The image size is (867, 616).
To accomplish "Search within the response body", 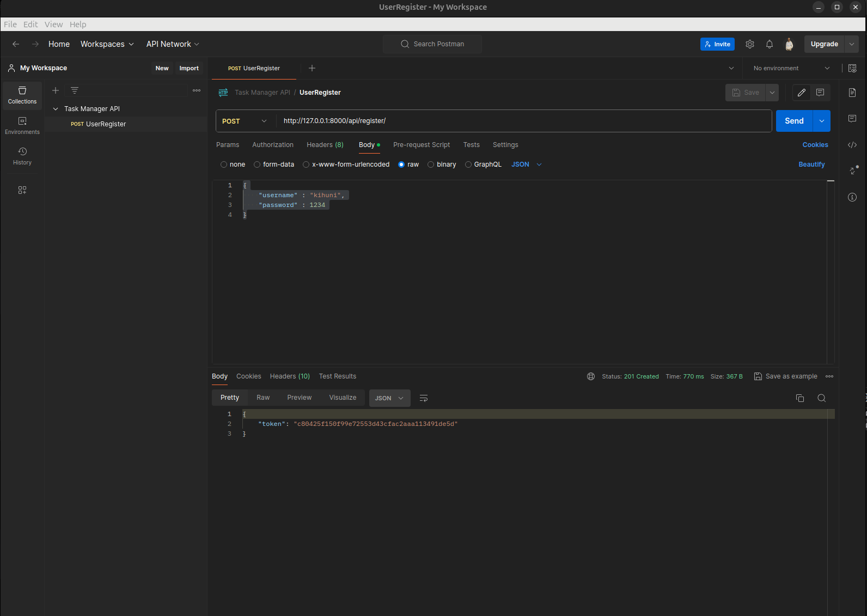I will click(822, 398).
